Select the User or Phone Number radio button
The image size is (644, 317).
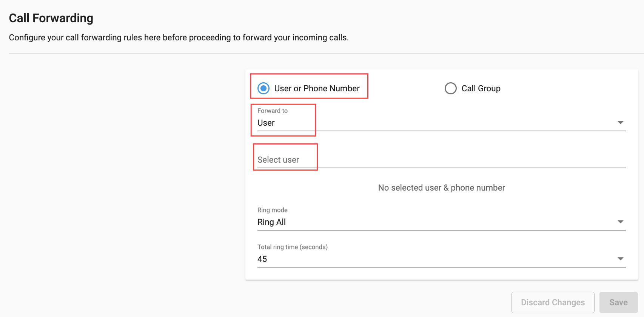[x=263, y=88]
